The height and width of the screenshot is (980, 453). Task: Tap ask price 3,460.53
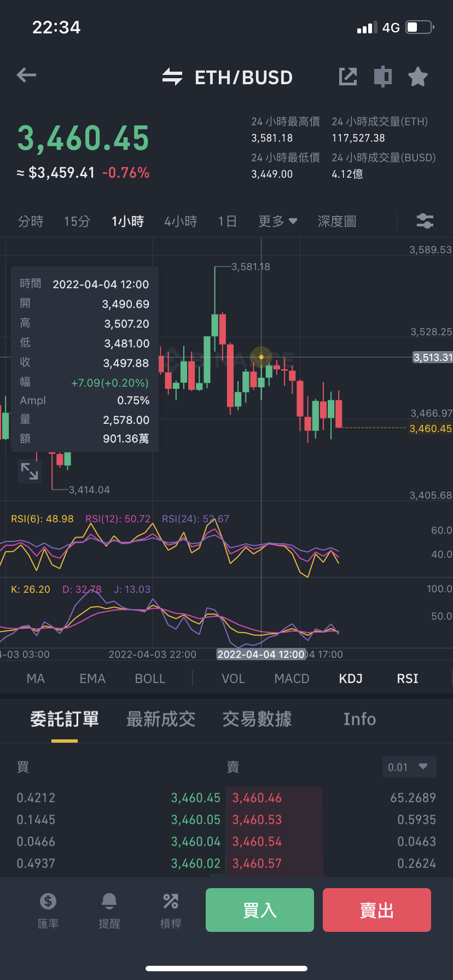pyautogui.click(x=257, y=820)
